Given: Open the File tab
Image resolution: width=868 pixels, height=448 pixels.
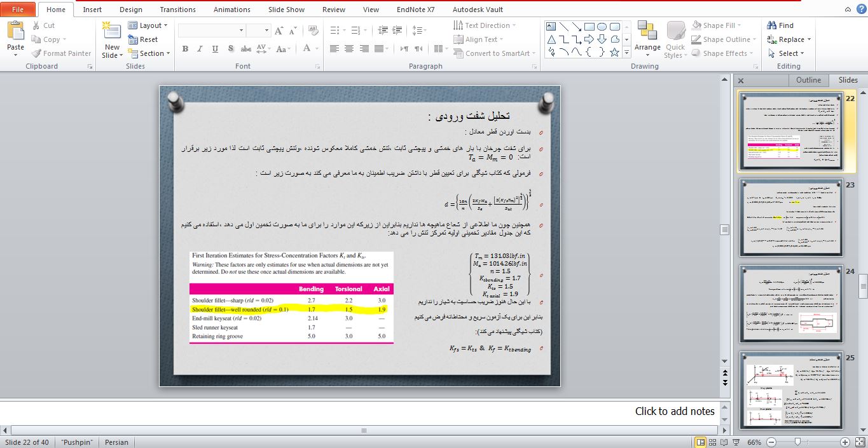Looking at the screenshot, I should [x=18, y=10].
